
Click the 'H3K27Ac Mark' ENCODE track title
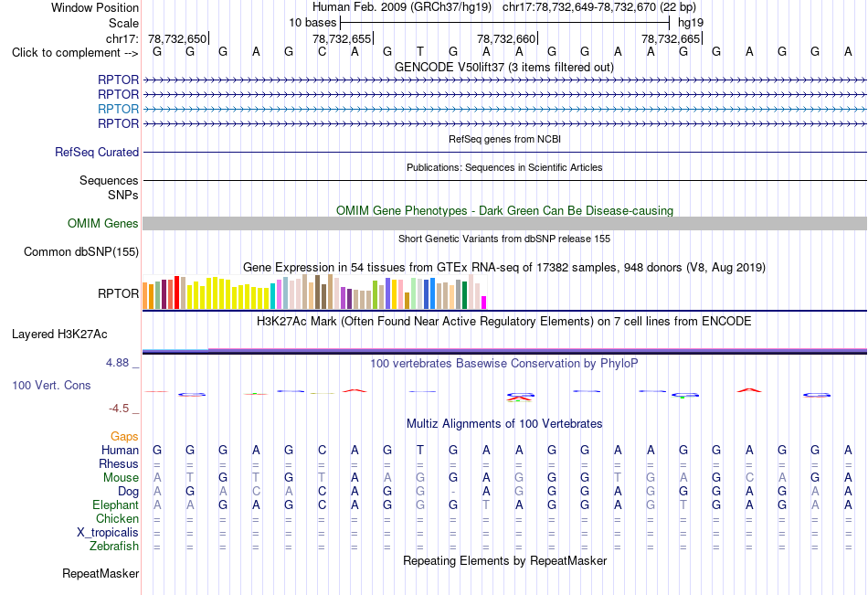tap(504, 322)
